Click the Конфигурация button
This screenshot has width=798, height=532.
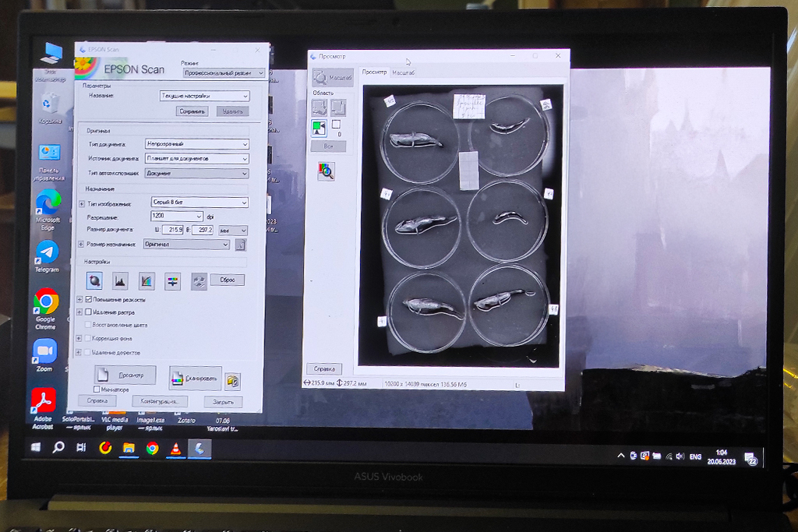160,402
